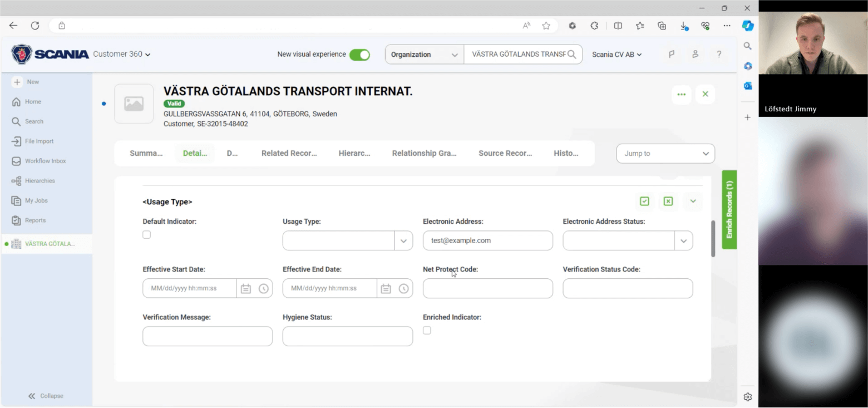Open the Copilot sidebar icon
868x408 pixels.
coord(748,26)
